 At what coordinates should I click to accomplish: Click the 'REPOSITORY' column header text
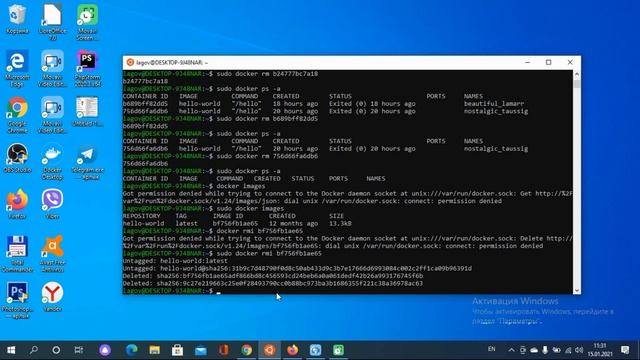tap(141, 216)
